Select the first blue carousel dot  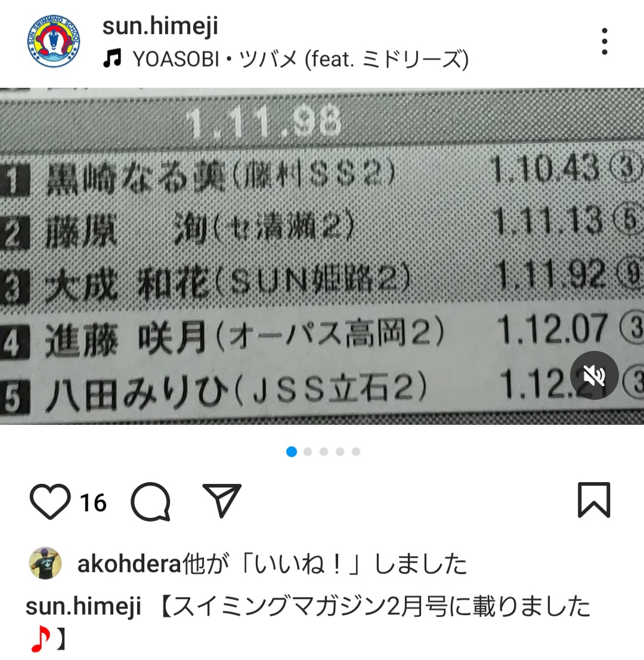292,452
